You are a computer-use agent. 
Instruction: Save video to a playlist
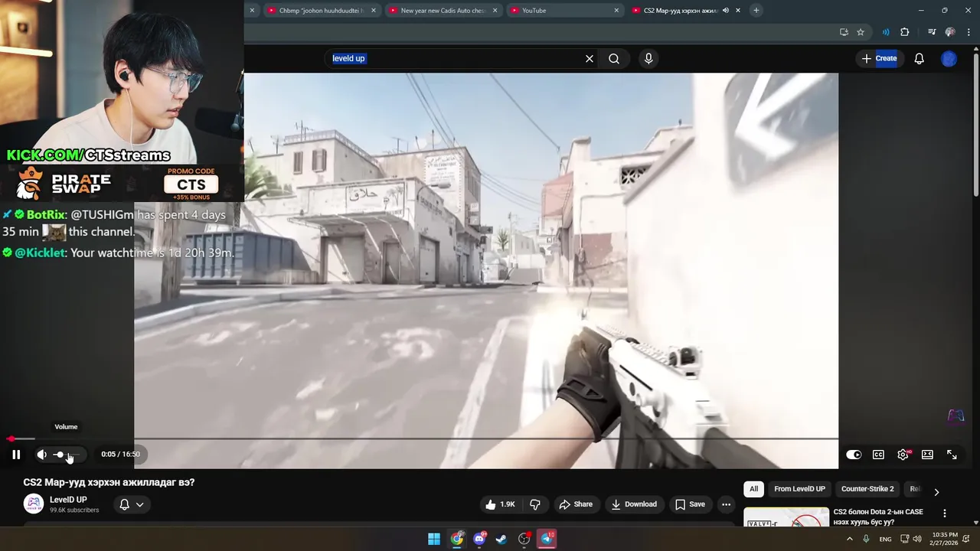690,504
